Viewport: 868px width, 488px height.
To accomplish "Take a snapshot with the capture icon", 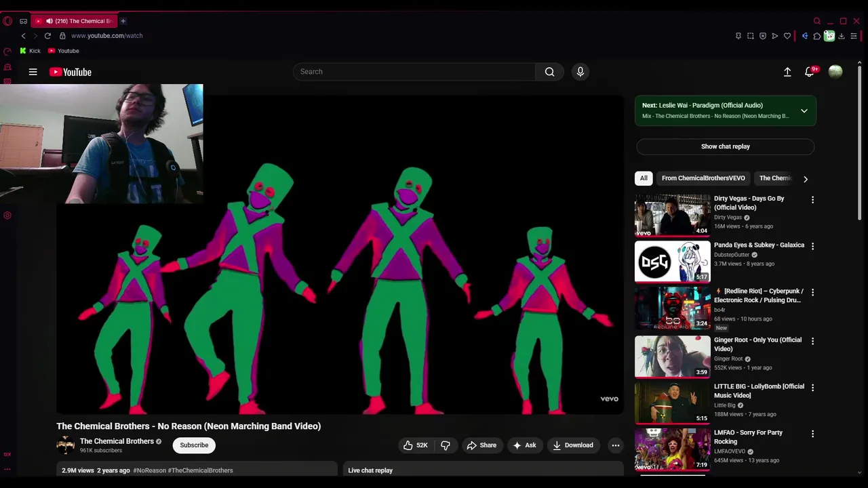I will pos(751,36).
